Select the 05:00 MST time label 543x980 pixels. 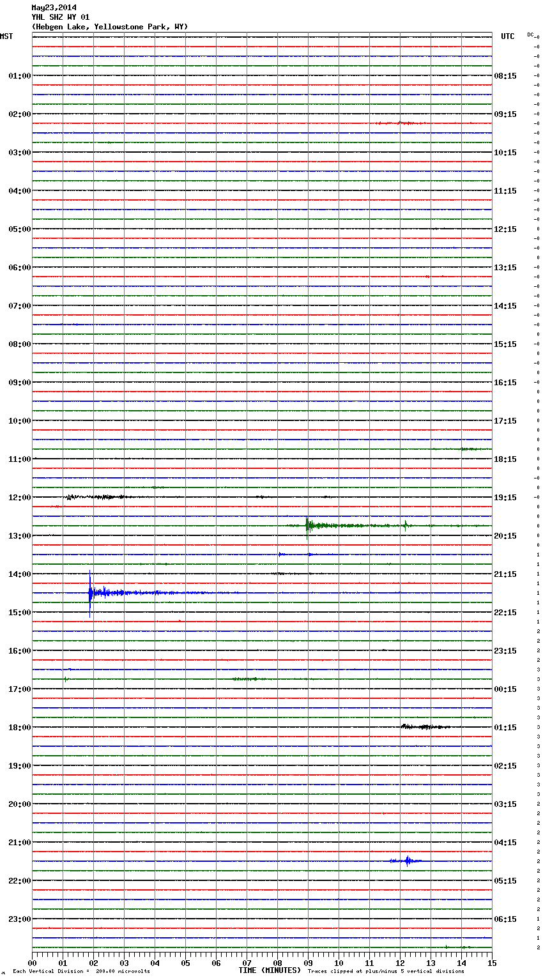coord(20,229)
